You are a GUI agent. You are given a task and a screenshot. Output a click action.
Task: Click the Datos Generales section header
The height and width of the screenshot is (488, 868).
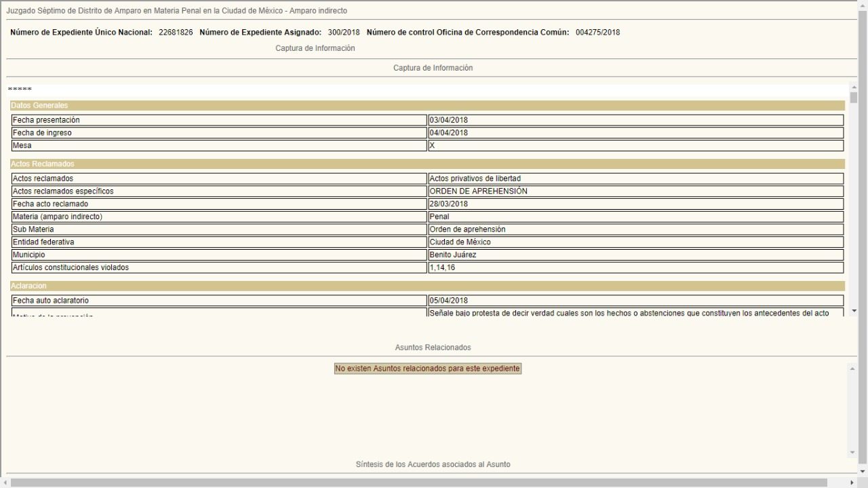click(x=427, y=105)
